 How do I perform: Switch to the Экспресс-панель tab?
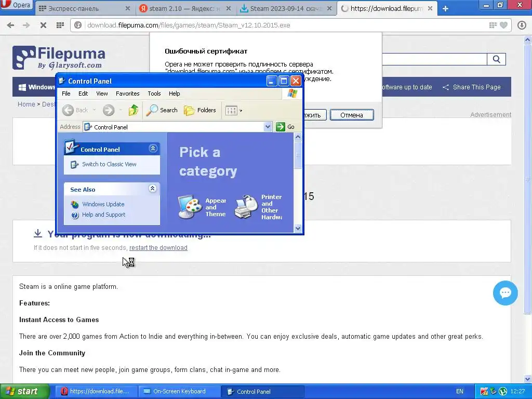click(84, 8)
